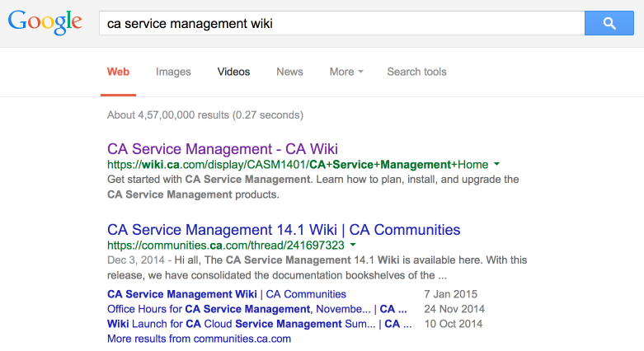Screen dimensions: 644x351
Task: Click the 10 Oct 2014 date
Action: tap(453, 324)
